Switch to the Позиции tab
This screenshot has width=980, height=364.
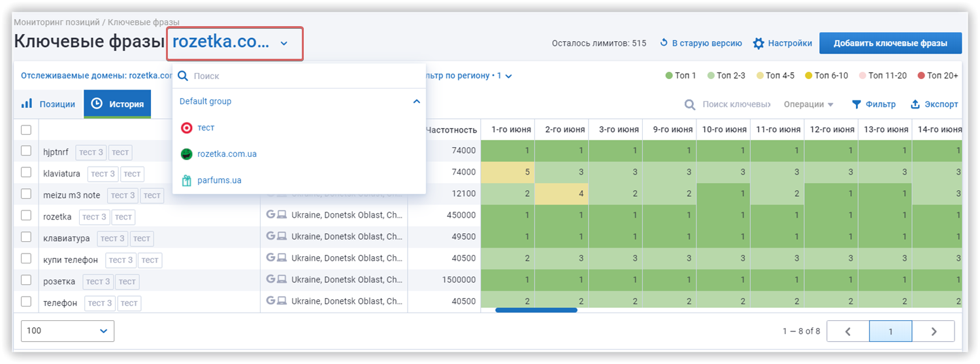48,104
